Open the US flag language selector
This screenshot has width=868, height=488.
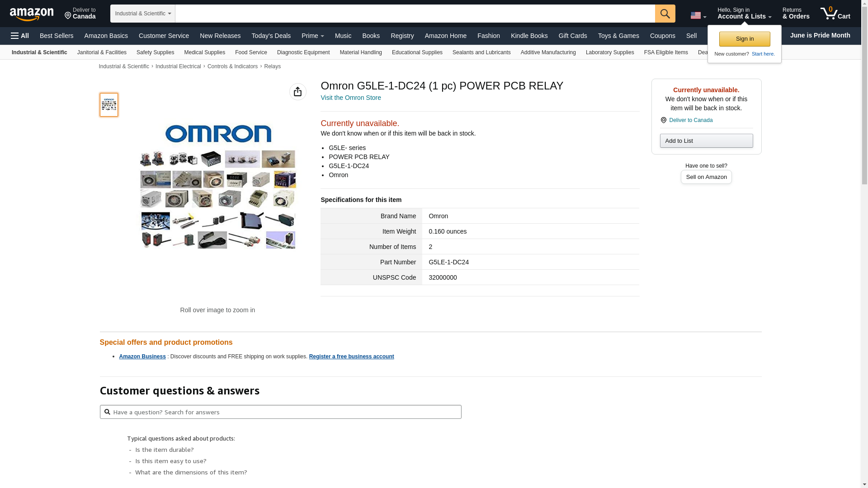point(698,15)
